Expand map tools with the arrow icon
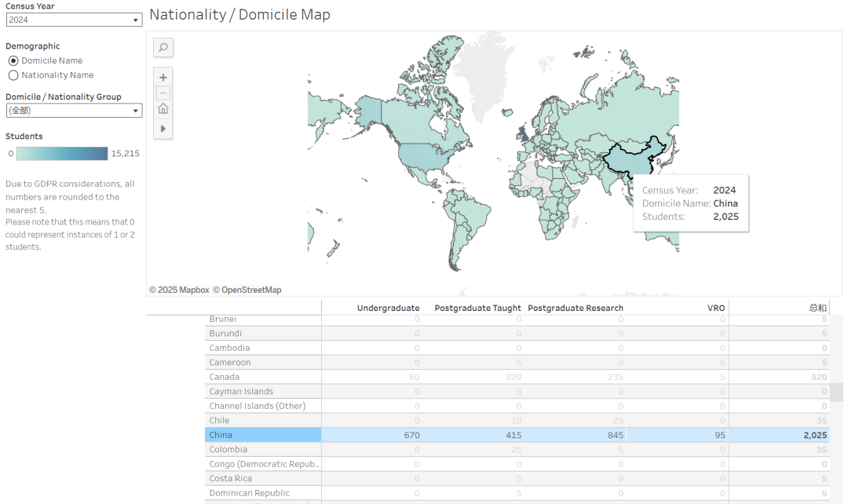The width and height of the screenshot is (848, 504). 163,128
